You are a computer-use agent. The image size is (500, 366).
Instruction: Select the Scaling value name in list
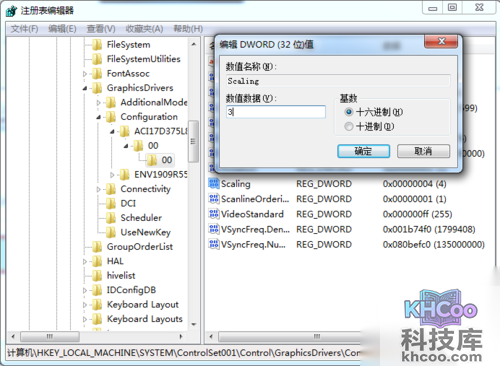click(236, 184)
